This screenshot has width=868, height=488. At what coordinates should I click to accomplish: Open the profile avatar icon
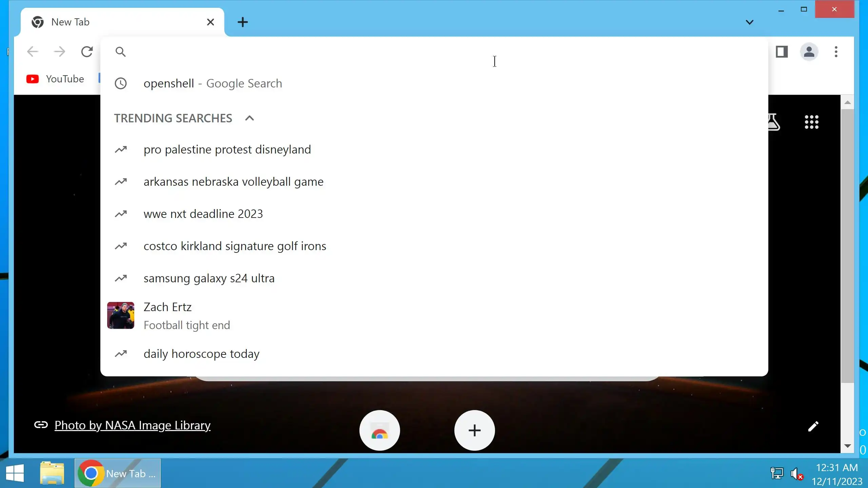pyautogui.click(x=809, y=52)
